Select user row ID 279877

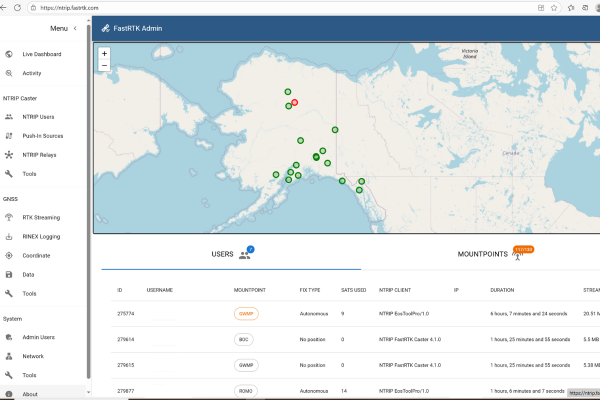[x=355, y=390]
